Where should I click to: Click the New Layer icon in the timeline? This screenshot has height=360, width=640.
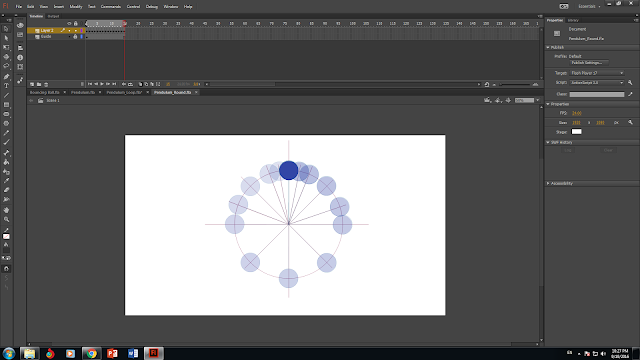click(32, 84)
